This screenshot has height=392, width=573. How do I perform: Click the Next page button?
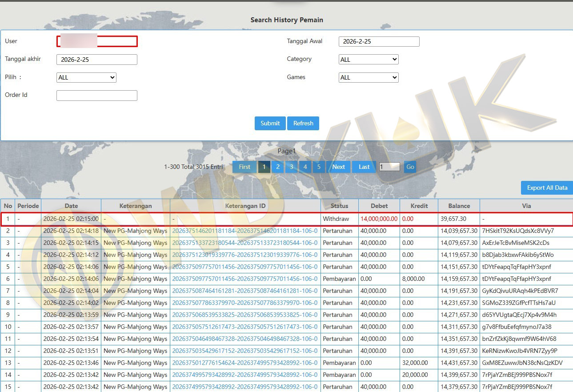[x=338, y=167]
